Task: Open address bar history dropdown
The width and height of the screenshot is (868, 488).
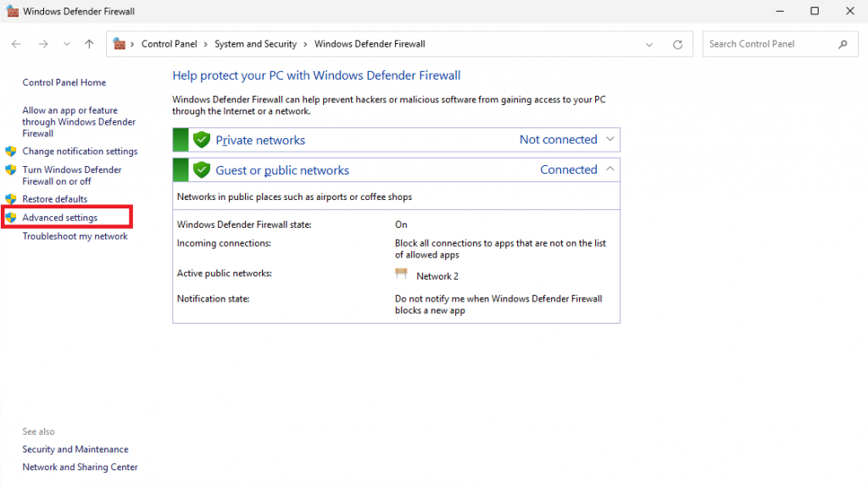Action: pyautogui.click(x=648, y=45)
